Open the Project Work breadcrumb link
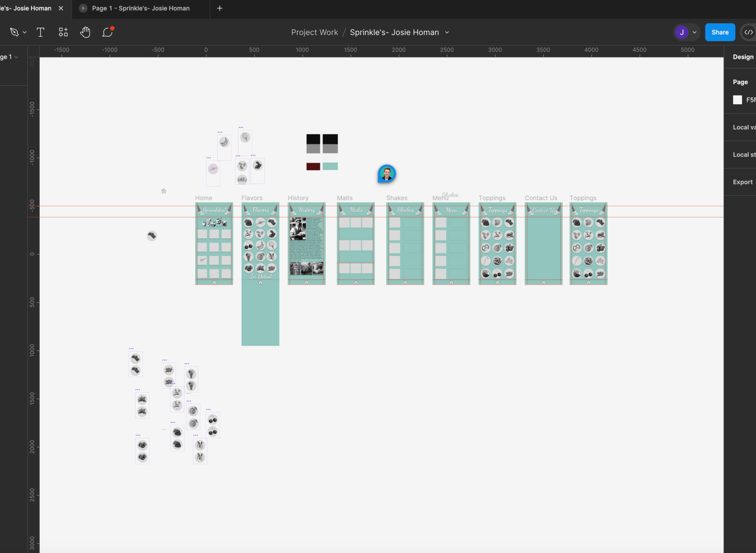The height and width of the screenshot is (553, 756). (314, 32)
